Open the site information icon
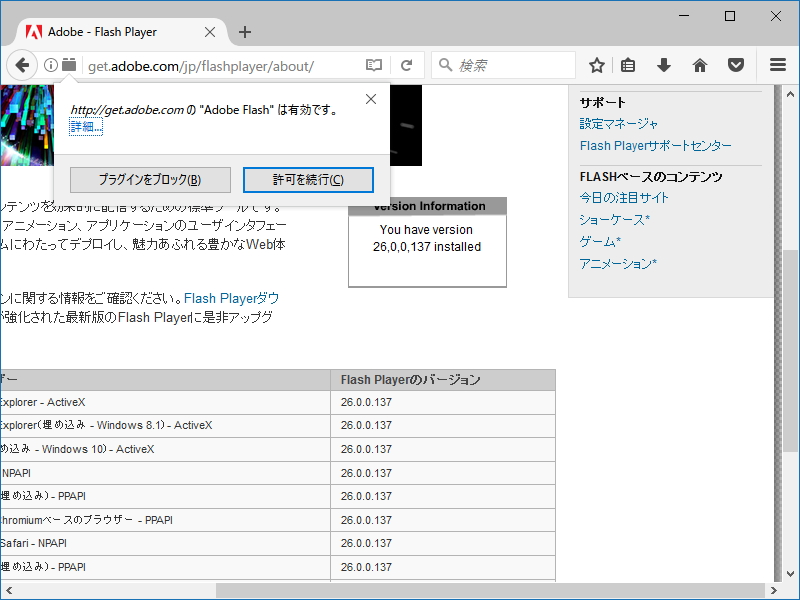Screen dimensions: 800x600 [50, 64]
